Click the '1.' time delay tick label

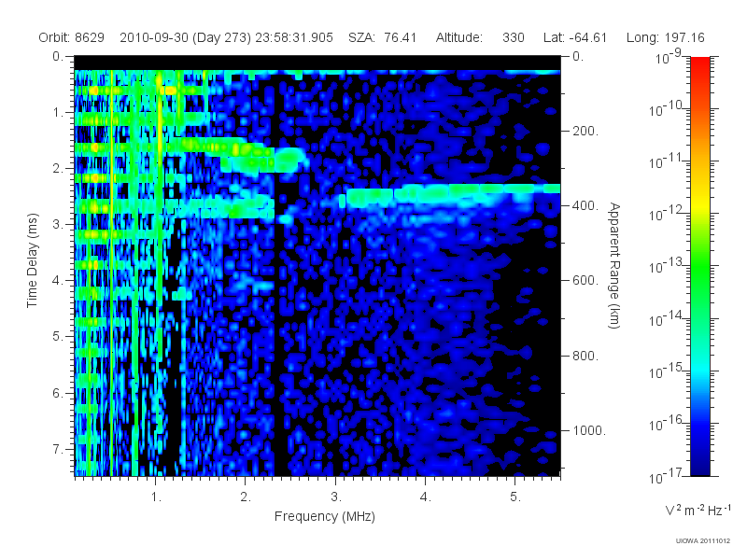tap(58, 112)
